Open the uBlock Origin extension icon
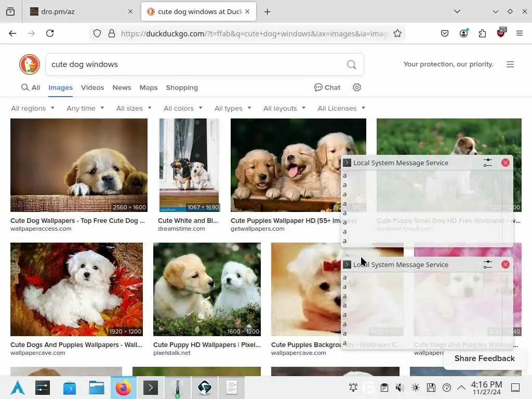 (501, 33)
